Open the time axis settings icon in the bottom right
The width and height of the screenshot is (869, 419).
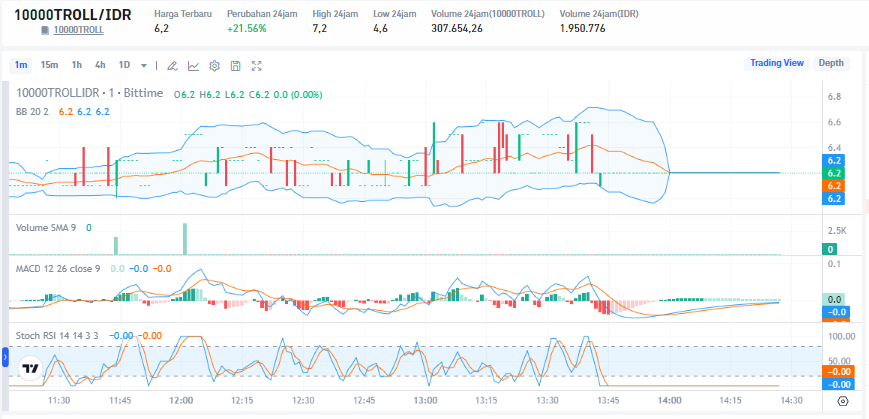tap(843, 401)
